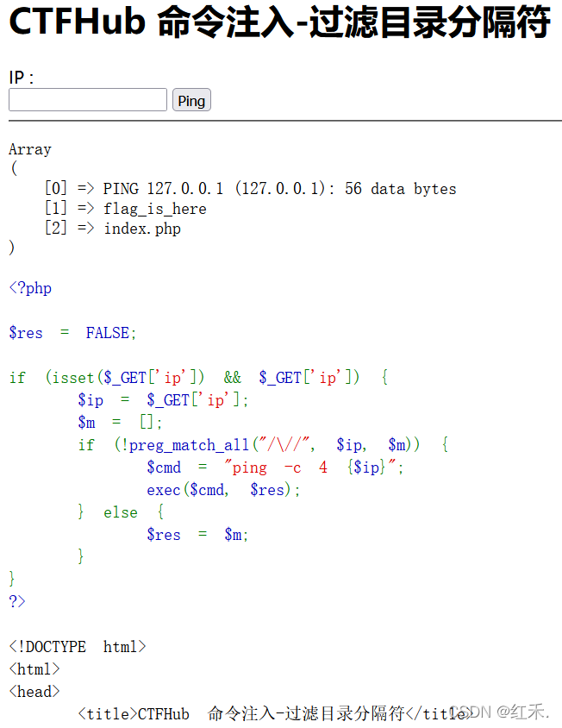The image size is (562, 728).
Task: Click the page heading 'CTFHub 命令注入-过滤目录分隔符'
Action: click(280, 22)
